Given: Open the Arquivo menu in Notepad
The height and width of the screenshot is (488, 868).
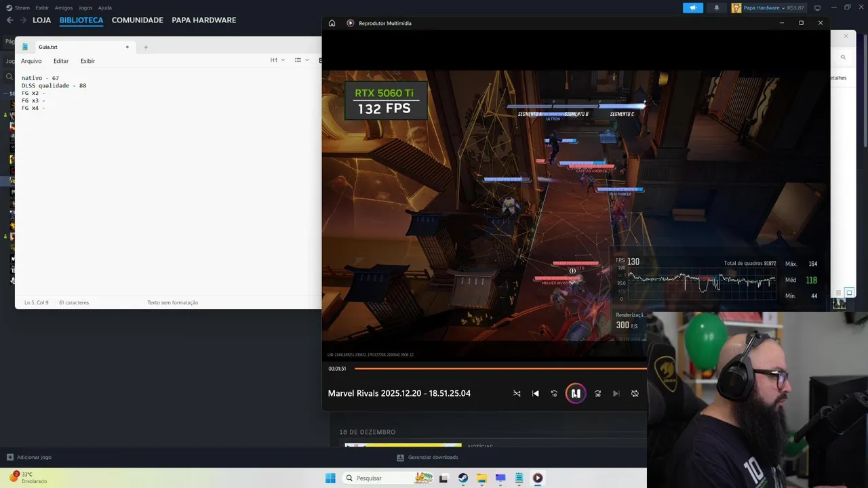Looking at the screenshot, I should (x=31, y=61).
